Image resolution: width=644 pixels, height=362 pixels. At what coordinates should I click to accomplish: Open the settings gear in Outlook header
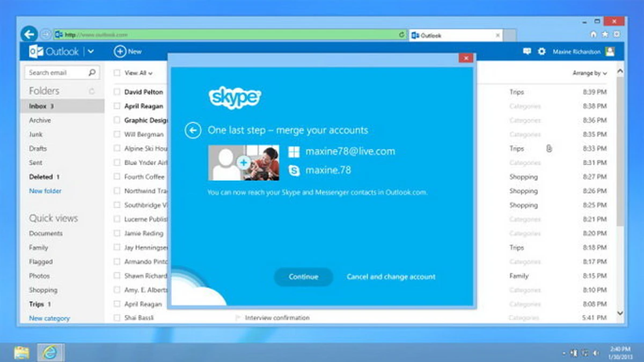pyautogui.click(x=541, y=51)
